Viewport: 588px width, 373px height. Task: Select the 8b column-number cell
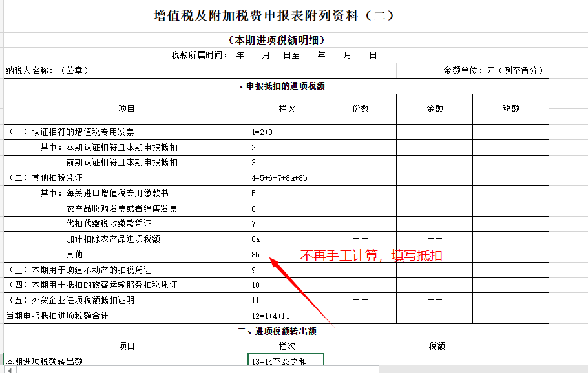coord(286,255)
